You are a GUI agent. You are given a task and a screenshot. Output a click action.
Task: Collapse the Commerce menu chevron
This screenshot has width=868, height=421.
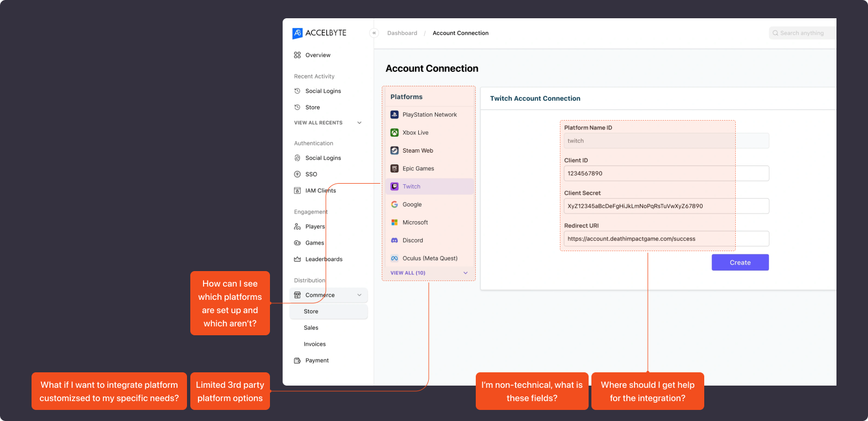click(360, 295)
